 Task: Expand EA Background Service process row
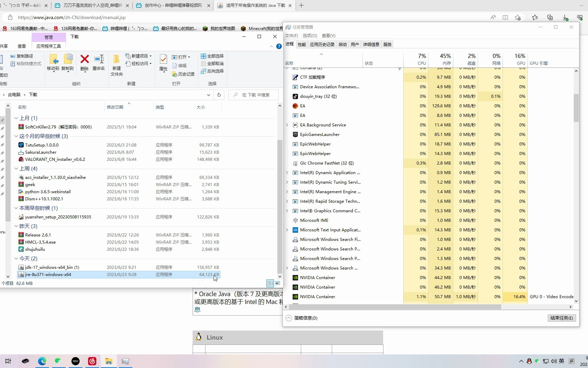click(x=287, y=125)
